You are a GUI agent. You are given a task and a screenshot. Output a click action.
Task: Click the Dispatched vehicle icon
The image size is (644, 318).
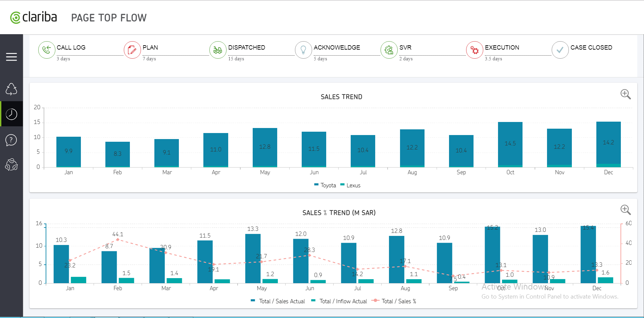(x=218, y=50)
